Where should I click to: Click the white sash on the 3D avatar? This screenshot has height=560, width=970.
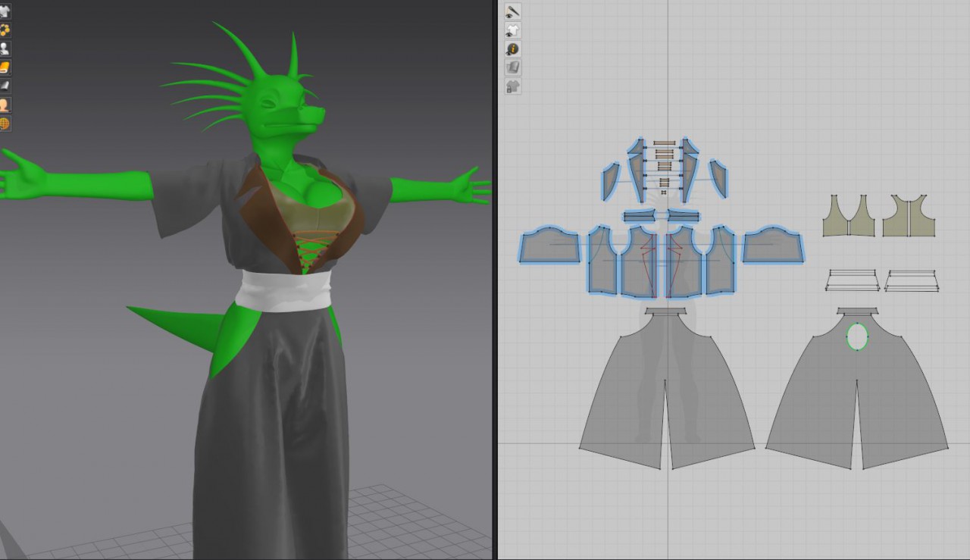pyautogui.click(x=284, y=291)
